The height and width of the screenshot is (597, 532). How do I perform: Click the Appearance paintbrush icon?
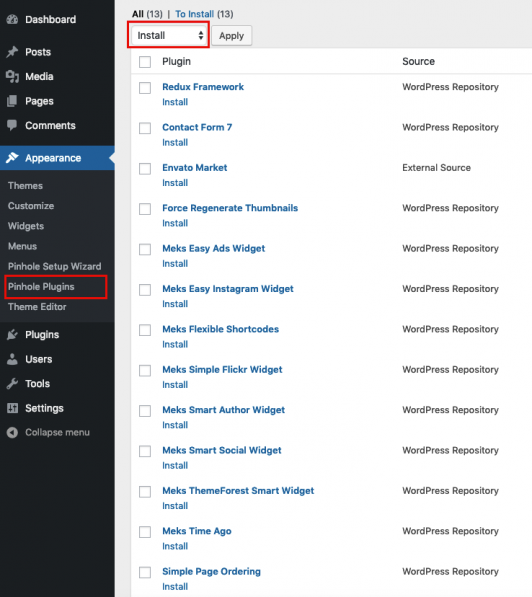click(12, 158)
